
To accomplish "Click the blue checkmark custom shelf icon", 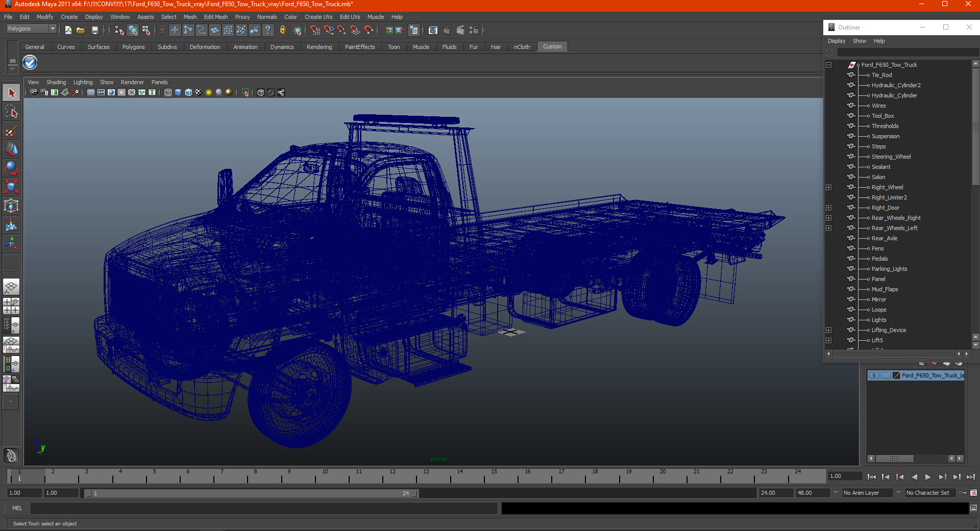I will coord(30,63).
